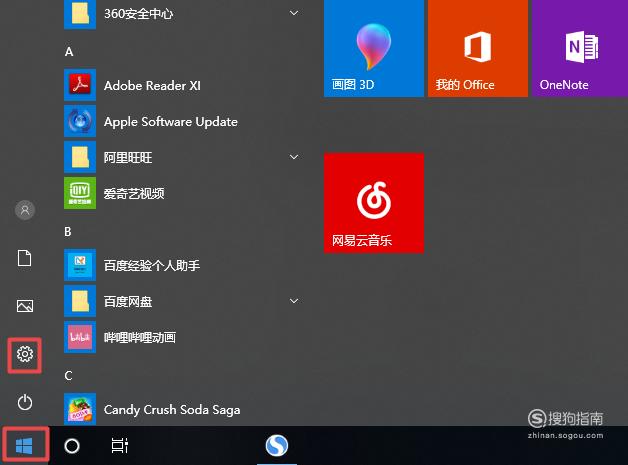Click the '爱奇艺视频' label
The height and width of the screenshot is (465, 628).
coord(134,193)
